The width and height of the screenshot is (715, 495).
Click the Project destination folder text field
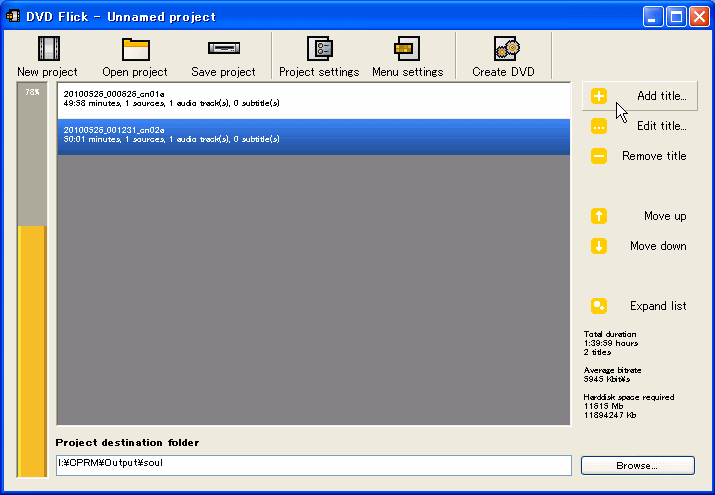(313, 466)
